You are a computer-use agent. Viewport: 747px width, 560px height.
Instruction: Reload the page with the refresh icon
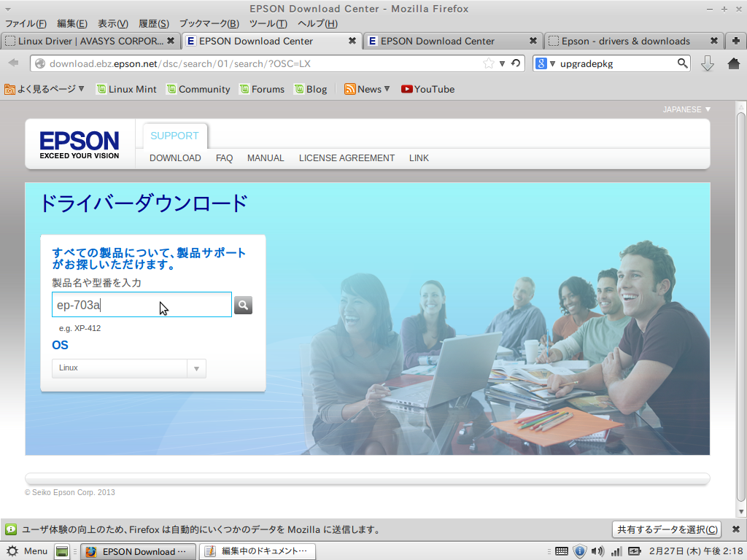point(516,63)
